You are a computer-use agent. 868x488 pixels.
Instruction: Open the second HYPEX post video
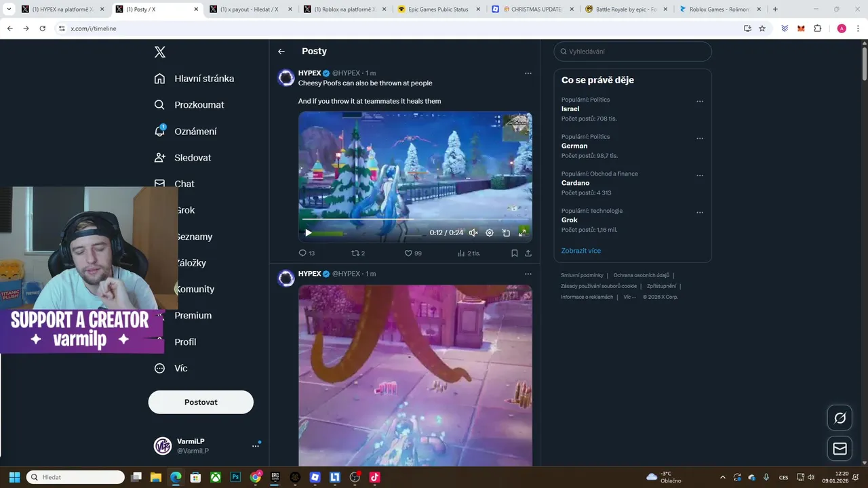415,375
